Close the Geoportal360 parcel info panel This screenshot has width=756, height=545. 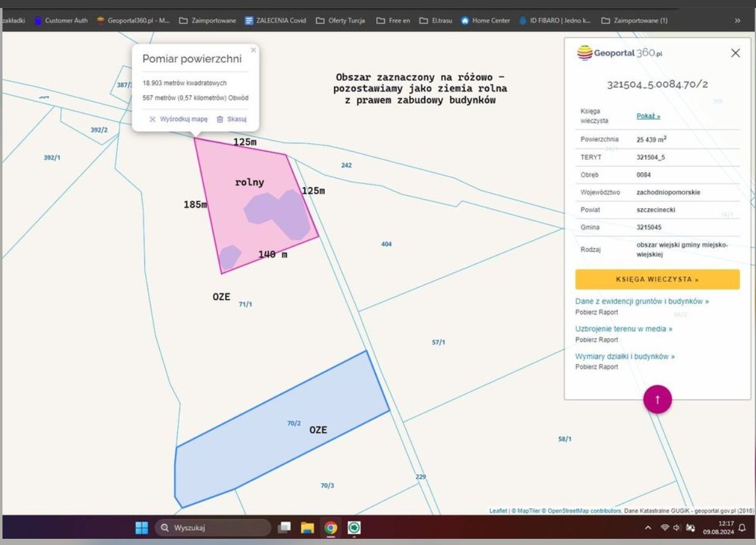[x=736, y=53]
